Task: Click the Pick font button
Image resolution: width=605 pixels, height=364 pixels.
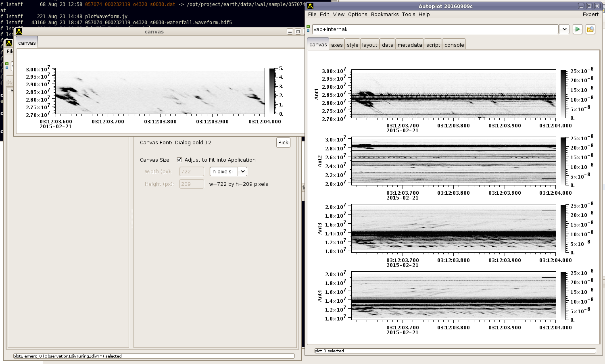Action: point(283,142)
